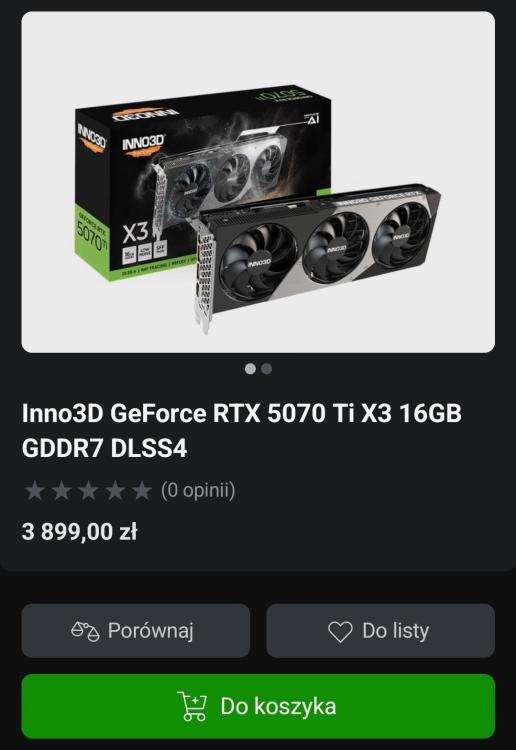Open the main product photo
Viewport: 516px width, 750px height.
pyautogui.click(x=258, y=182)
